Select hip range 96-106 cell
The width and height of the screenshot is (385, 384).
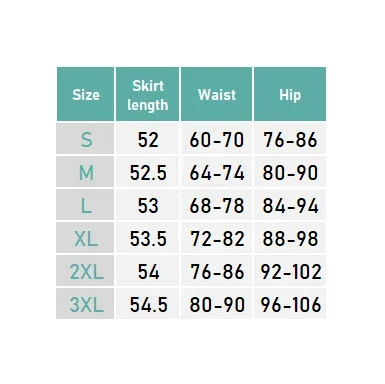290,304
